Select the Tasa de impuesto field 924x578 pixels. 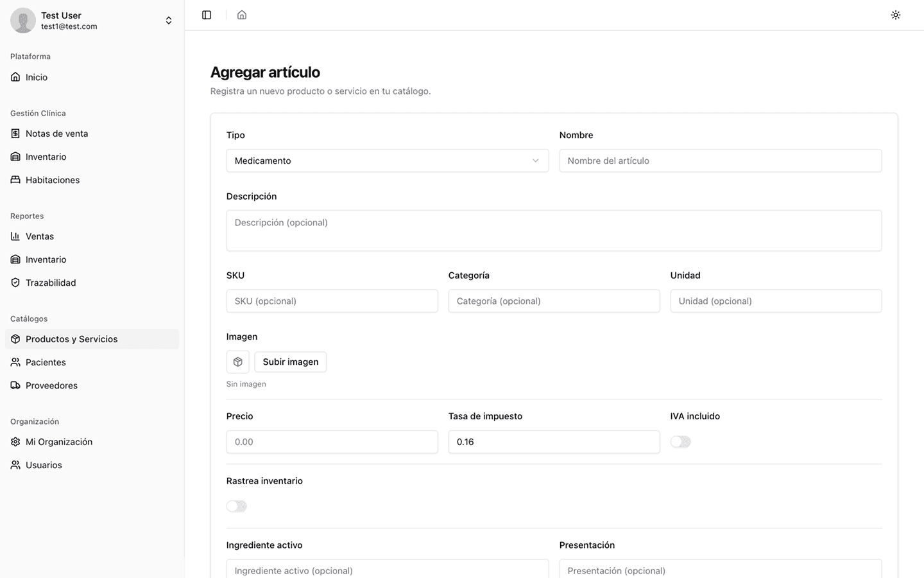pos(553,442)
